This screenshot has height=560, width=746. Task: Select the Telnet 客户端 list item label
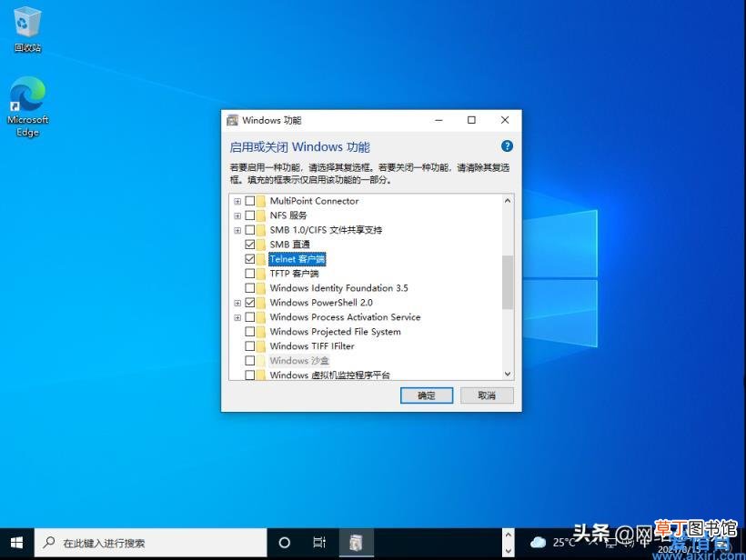pyautogui.click(x=297, y=259)
